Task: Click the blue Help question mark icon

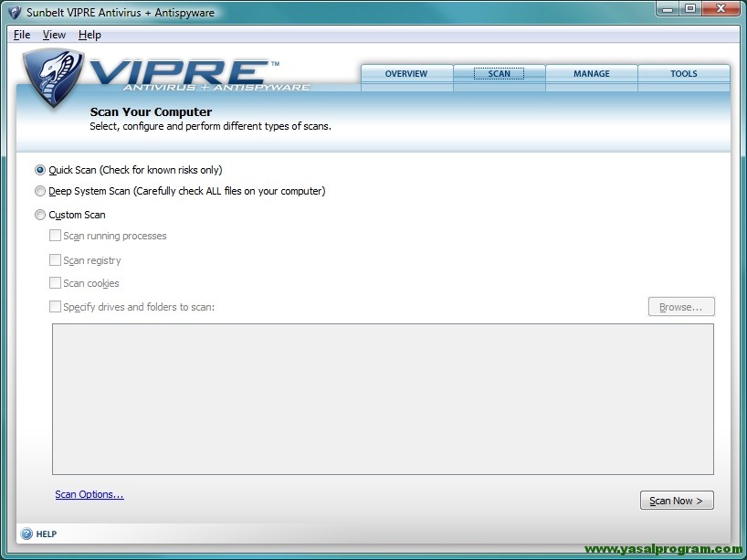Action: [26, 534]
